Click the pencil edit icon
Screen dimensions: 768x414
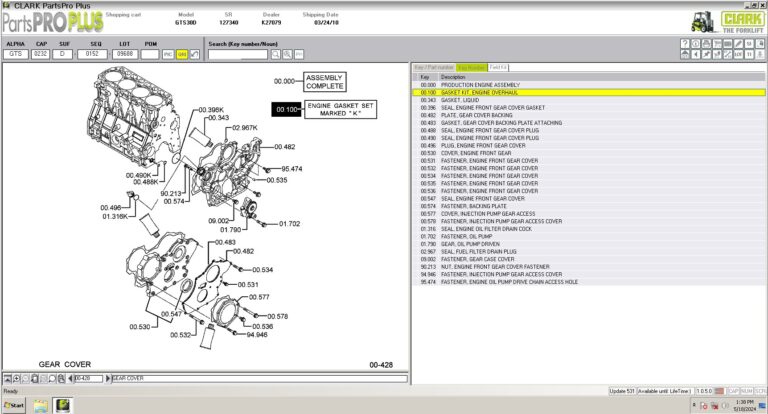pos(739,44)
